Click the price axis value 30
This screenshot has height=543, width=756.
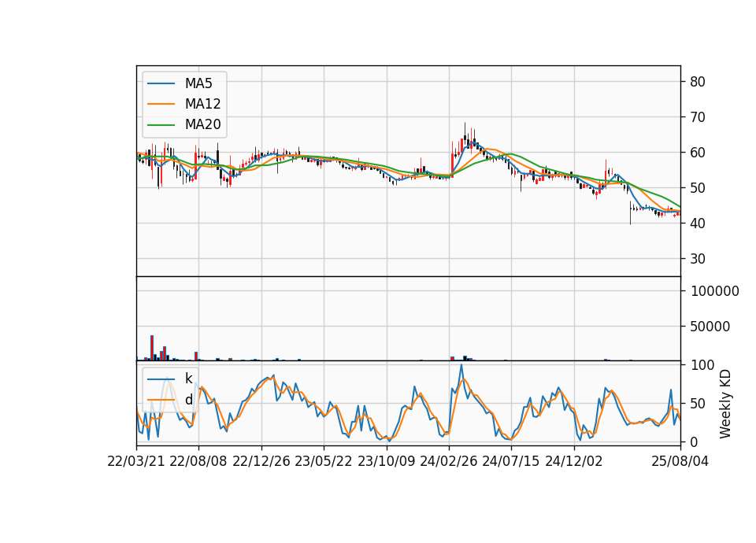[x=697, y=259]
